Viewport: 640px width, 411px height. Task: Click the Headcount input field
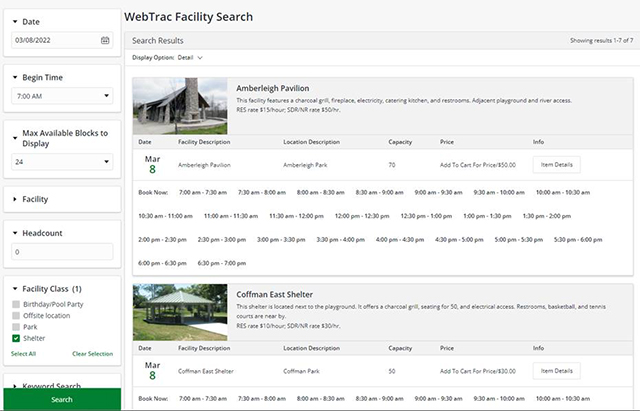(62, 252)
